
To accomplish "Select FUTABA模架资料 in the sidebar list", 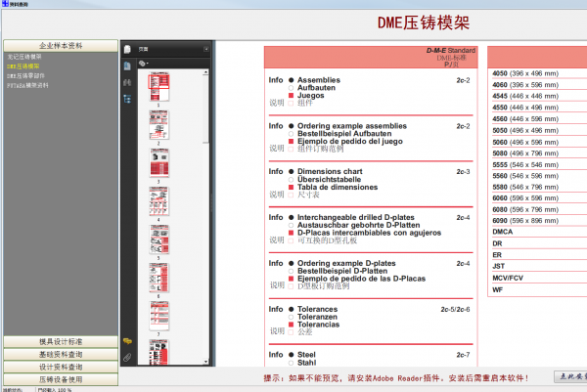I will 27,85.
